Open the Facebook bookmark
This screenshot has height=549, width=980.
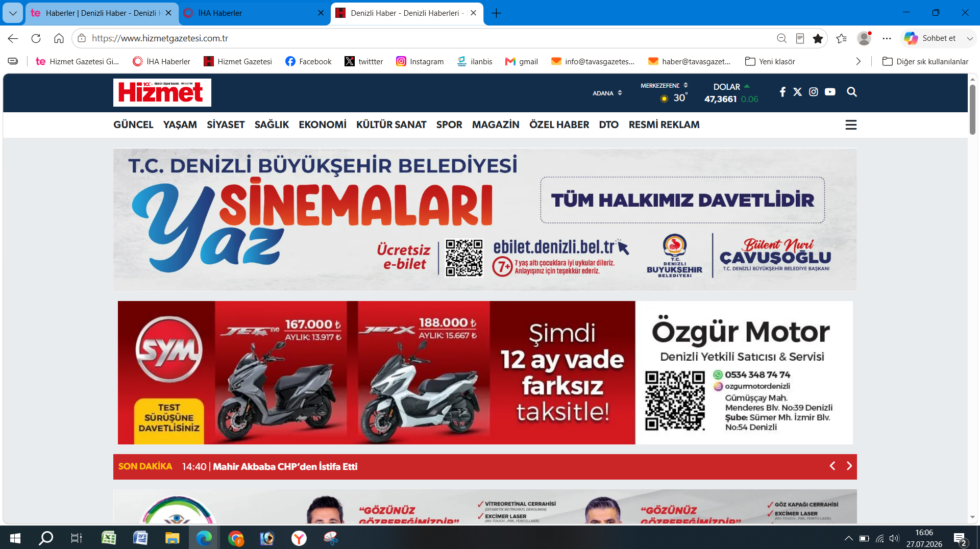[x=308, y=61]
